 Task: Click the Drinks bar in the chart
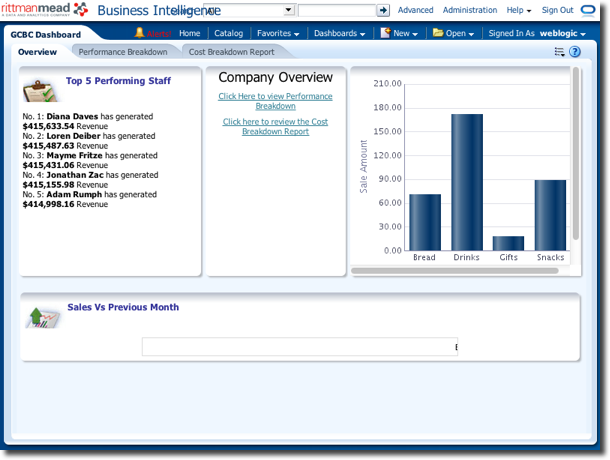467,182
